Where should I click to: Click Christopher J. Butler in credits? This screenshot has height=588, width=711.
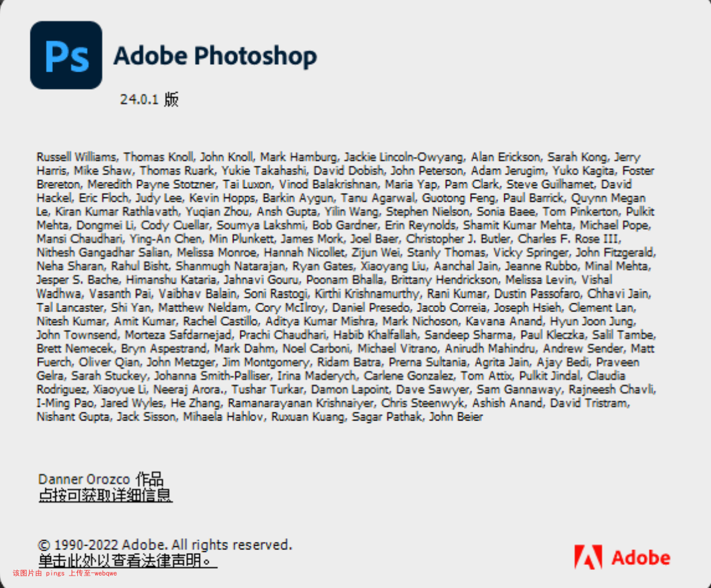(458, 239)
